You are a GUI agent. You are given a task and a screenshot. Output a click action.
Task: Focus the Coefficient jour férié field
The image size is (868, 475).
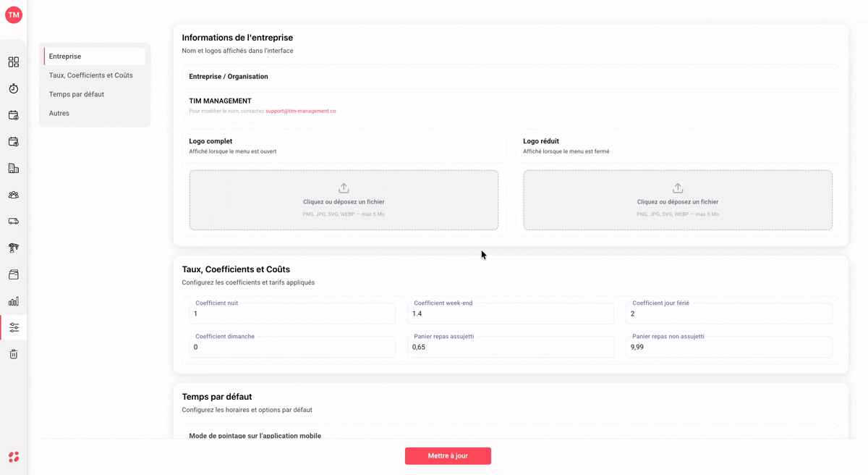coord(729,314)
